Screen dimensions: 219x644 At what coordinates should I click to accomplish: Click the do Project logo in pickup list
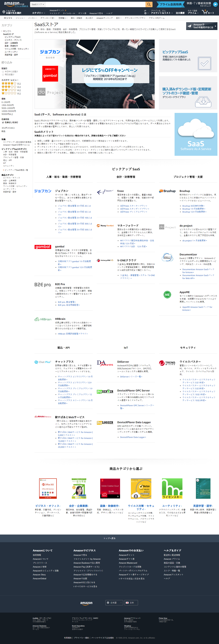point(167,227)
